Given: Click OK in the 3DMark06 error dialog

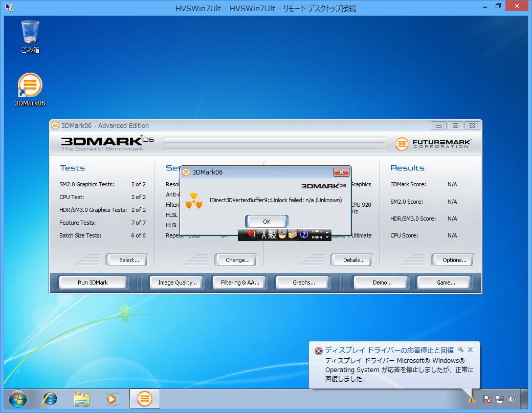Looking at the screenshot, I should [267, 222].
